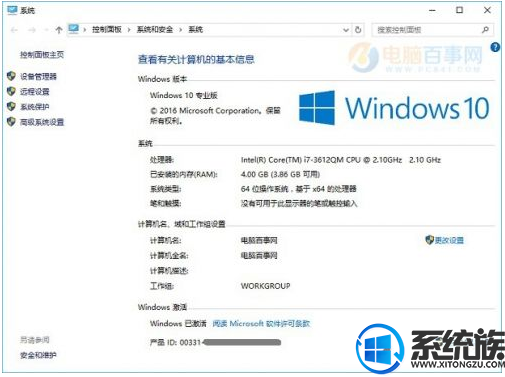Click the i7-3612QM processor value
The height and width of the screenshot is (377, 505).
341,160
